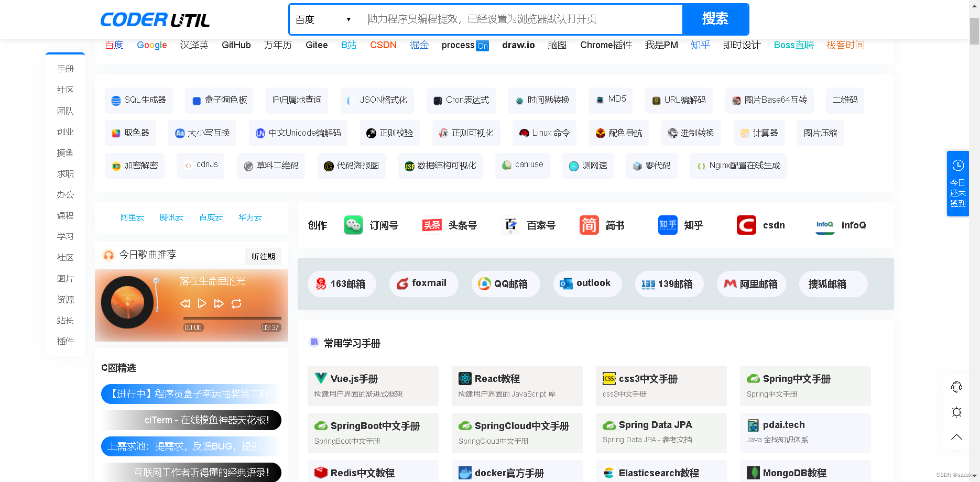
Task: Open the 搜狐邮箱 shortcut
Action: [833, 284]
